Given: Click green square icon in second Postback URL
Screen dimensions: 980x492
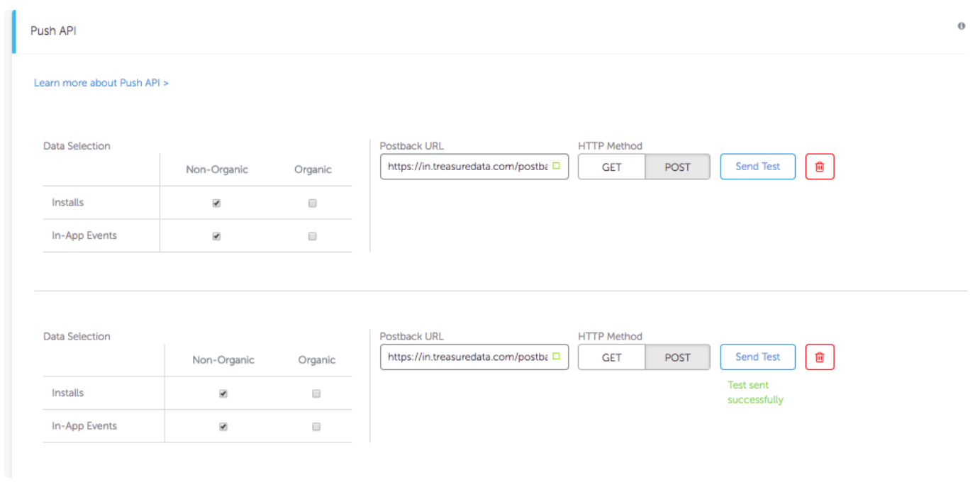Looking at the screenshot, I should point(557,357).
